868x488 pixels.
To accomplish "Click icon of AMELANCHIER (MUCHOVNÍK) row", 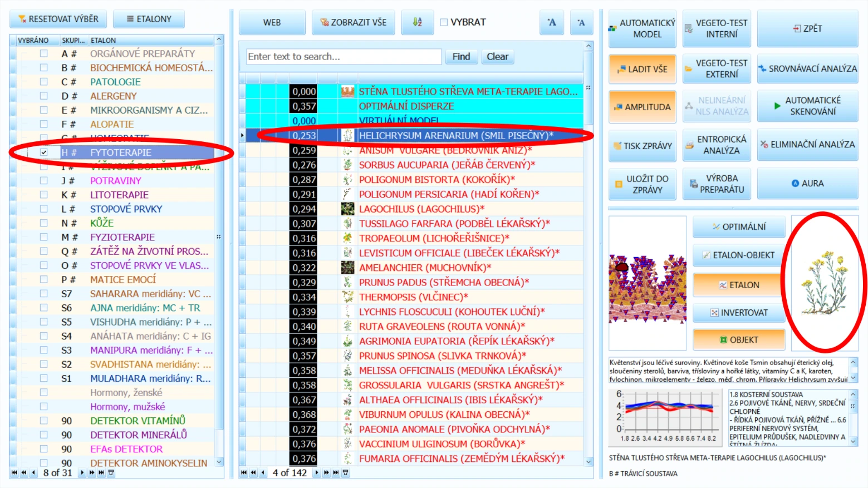I will pyautogui.click(x=347, y=268).
